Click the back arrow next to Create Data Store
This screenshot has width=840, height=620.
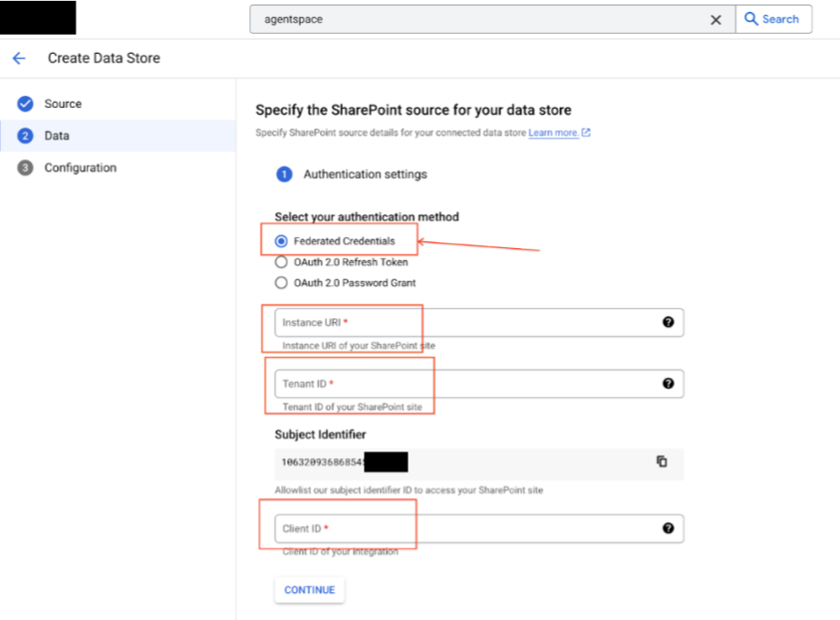coord(18,58)
